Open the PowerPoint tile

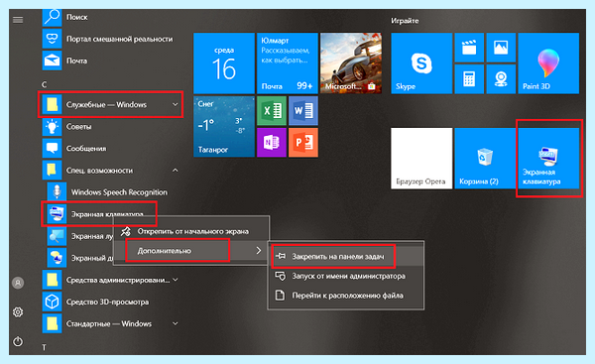coord(303,143)
